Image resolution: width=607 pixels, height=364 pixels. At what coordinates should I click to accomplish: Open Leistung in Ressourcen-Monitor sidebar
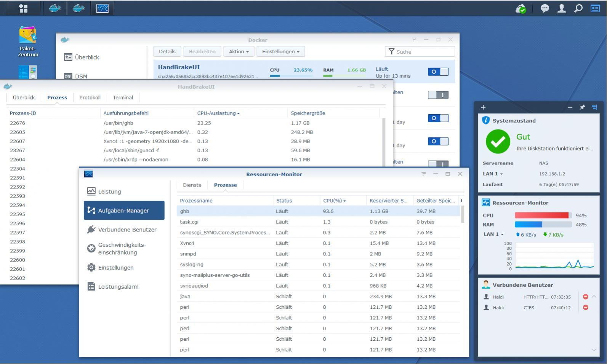coord(124,192)
